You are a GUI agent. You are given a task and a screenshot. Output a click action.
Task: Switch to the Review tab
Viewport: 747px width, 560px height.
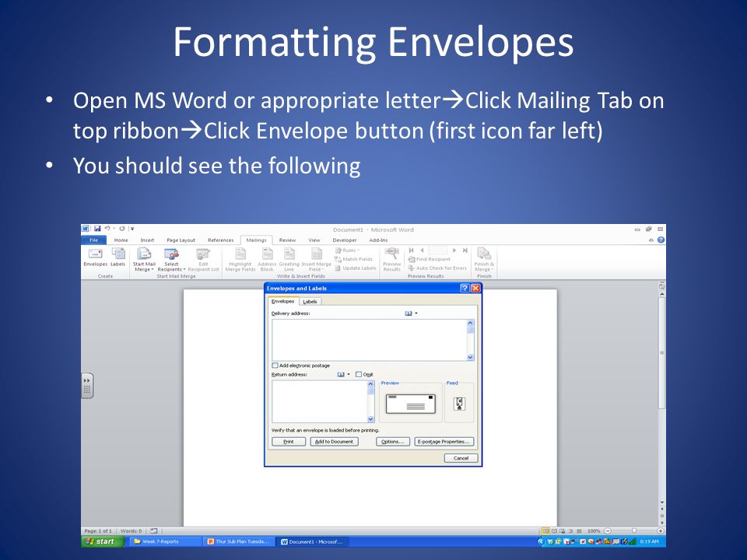pyautogui.click(x=287, y=240)
